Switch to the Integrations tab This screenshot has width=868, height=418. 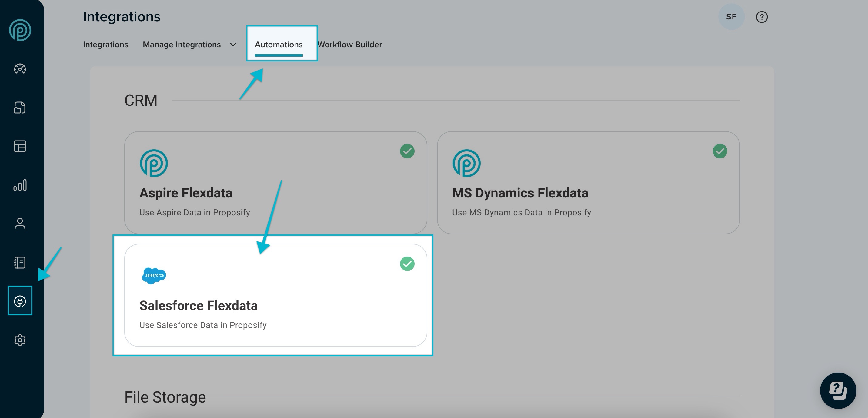coord(105,45)
